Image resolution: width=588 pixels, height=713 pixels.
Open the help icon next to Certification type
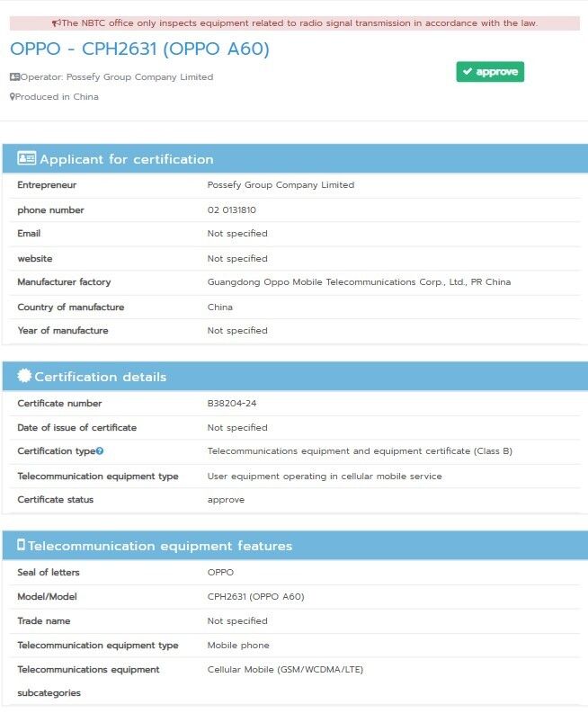pyautogui.click(x=100, y=451)
